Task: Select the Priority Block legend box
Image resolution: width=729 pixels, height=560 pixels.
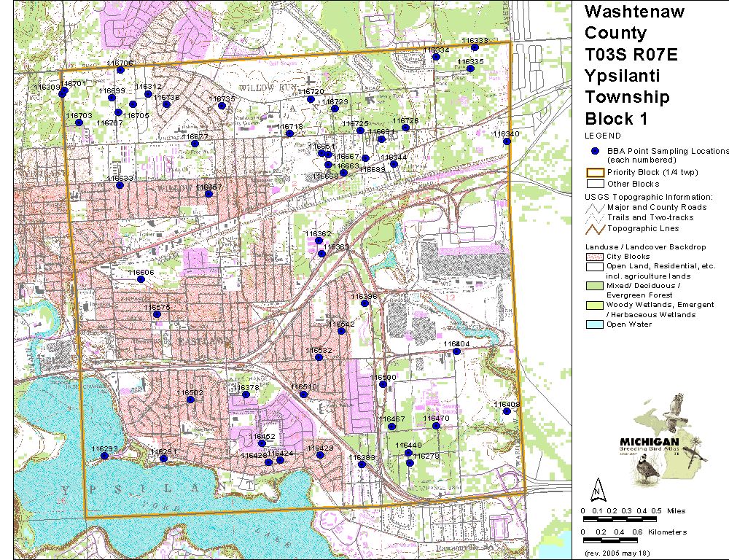Action: [596, 172]
